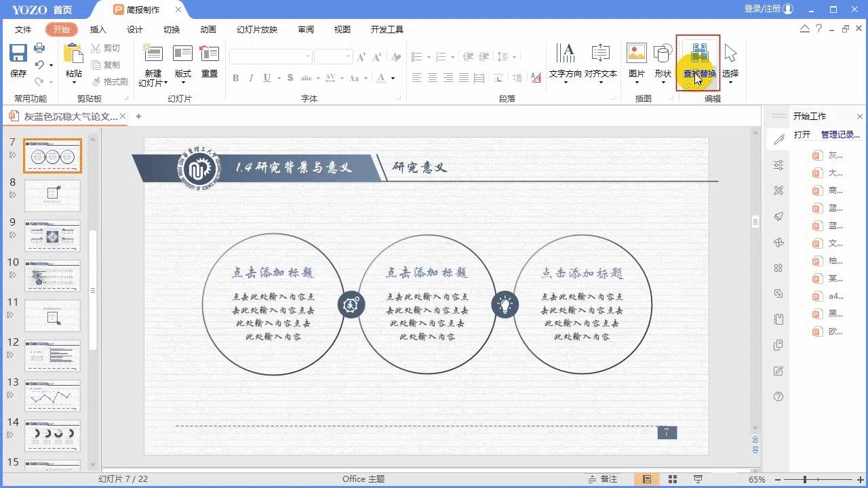Toggle underline formatting with the U button

pyautogui.click(x=265, y=78)
